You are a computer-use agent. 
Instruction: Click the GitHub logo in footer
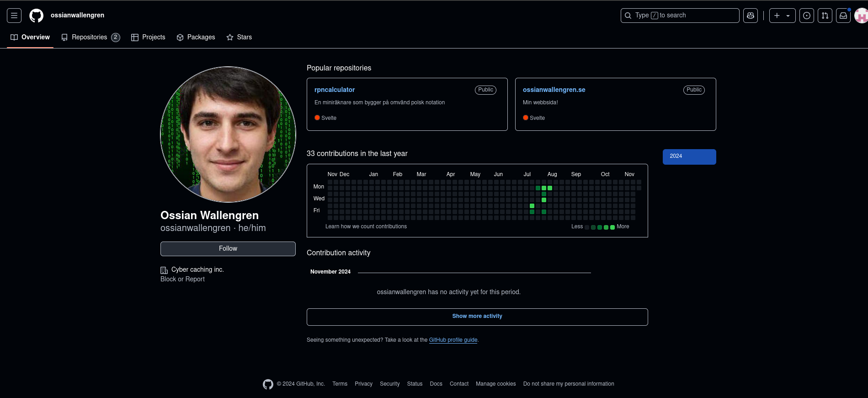click(x=268, y=384)
